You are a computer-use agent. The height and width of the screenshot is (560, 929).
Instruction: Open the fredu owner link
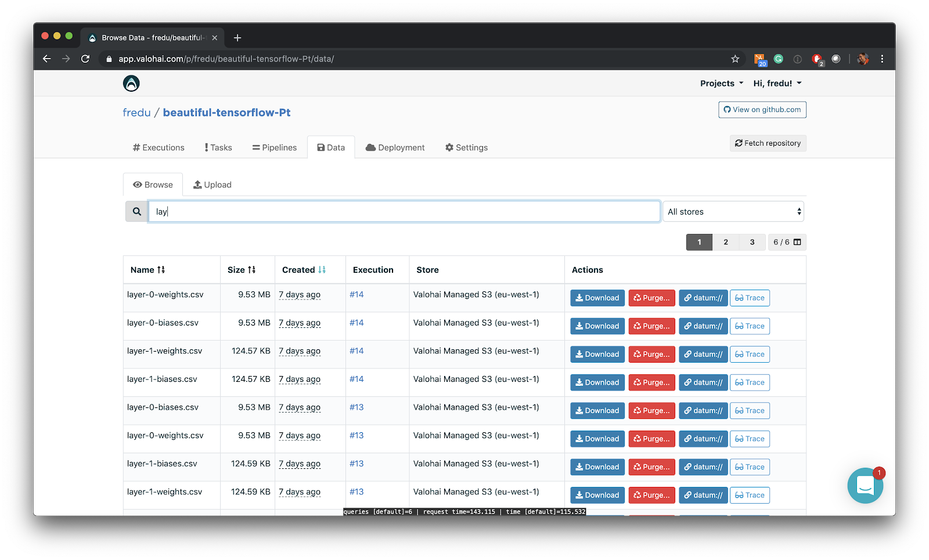[x=136, y=113]
